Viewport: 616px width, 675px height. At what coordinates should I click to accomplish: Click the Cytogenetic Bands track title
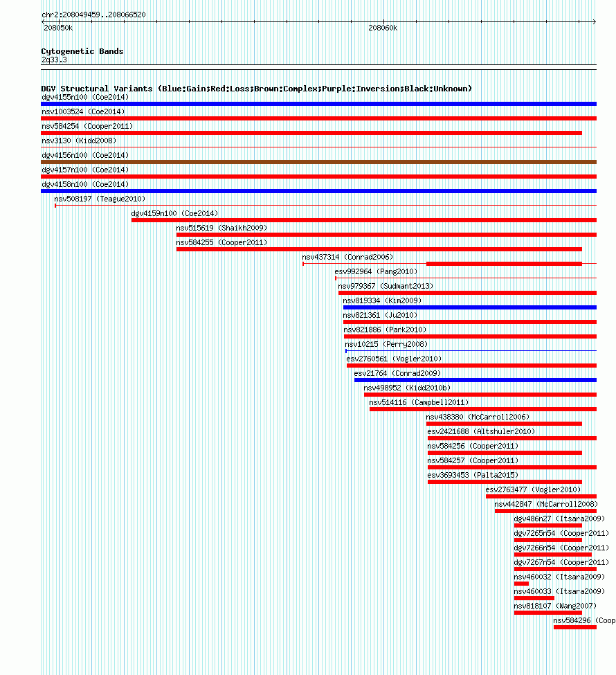(82, 51)
